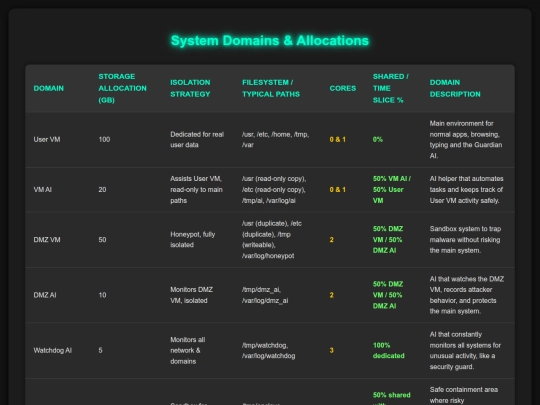Select the VM AI domain cell
The height and width of the screenshot is (405, 540).
(x=42, y=190)
